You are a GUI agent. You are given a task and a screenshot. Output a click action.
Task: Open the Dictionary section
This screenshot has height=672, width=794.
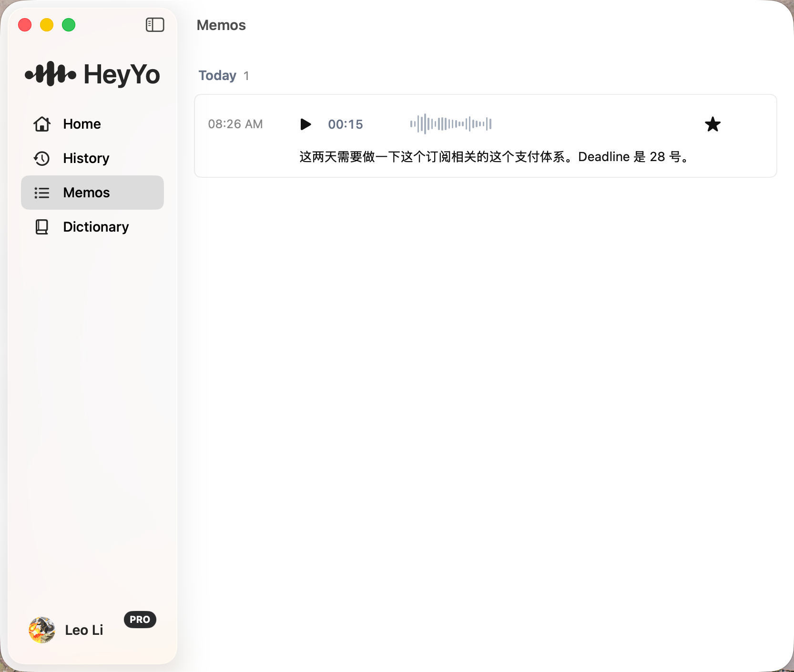click(92, 227)
